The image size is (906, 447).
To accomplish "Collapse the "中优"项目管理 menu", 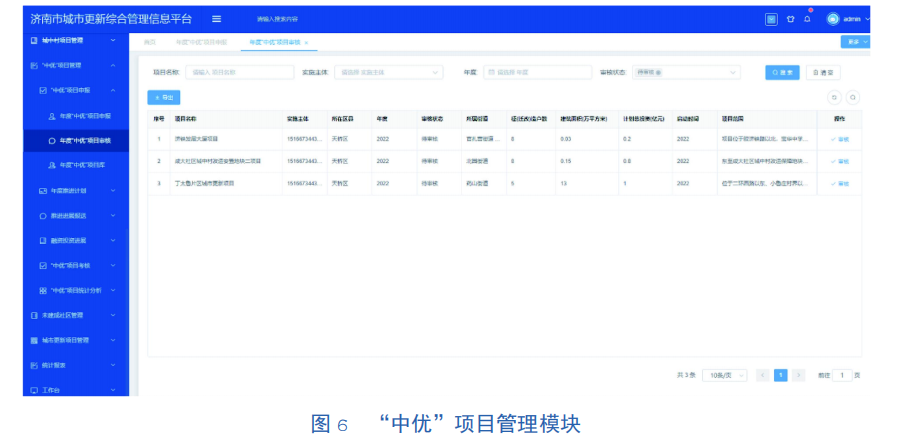I will point(113,66).
